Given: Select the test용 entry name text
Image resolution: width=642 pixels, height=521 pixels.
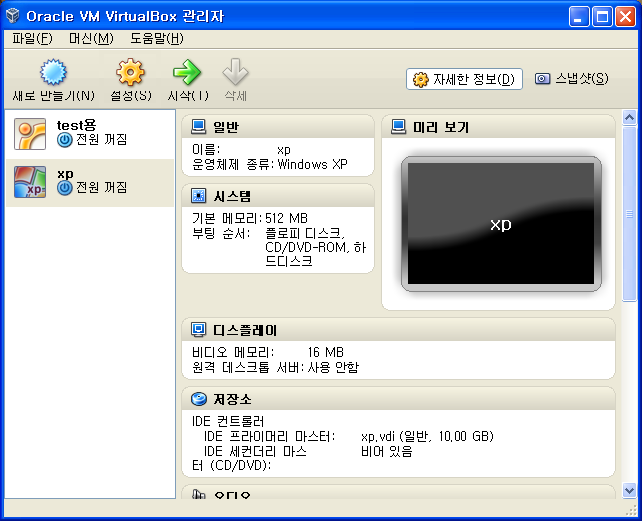Looking at the screenshot, I should pyautogui.click(x=77, y=125).
